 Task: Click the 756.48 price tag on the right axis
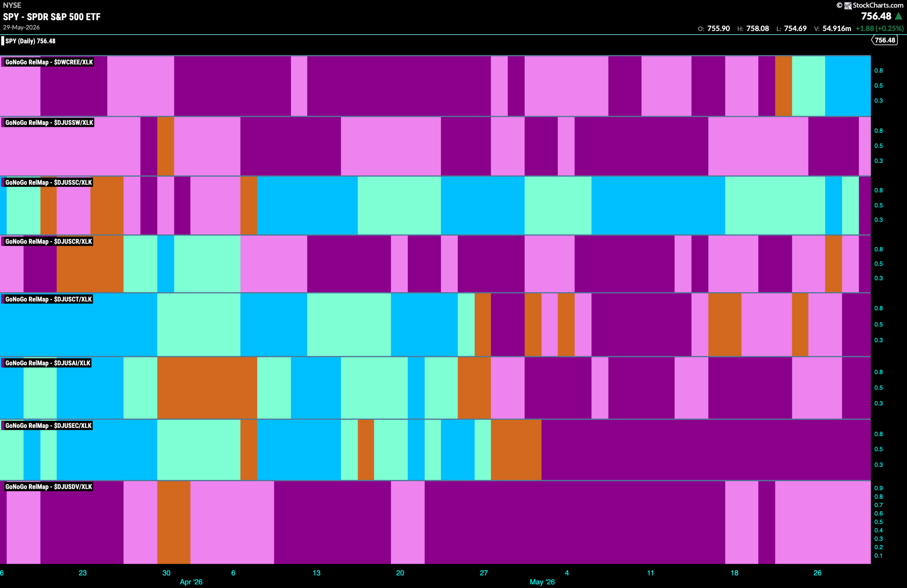pyautogui.click(x=885, y=40)
